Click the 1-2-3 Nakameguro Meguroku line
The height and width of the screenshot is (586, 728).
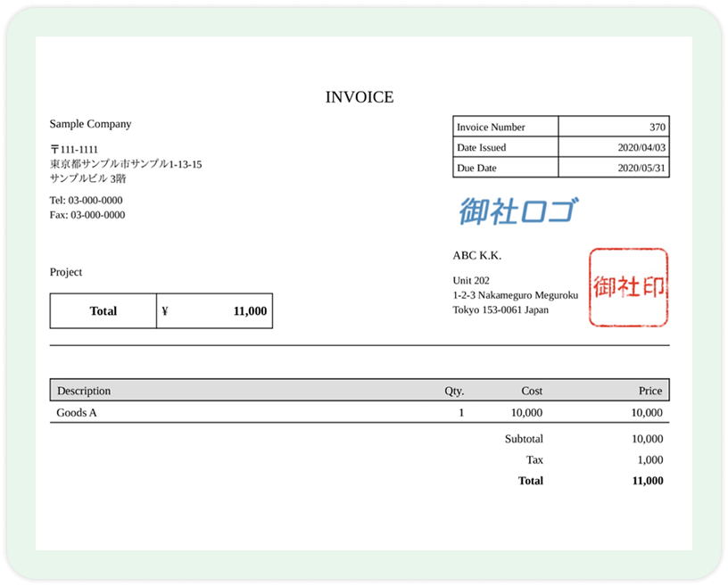tap(516, 295)
